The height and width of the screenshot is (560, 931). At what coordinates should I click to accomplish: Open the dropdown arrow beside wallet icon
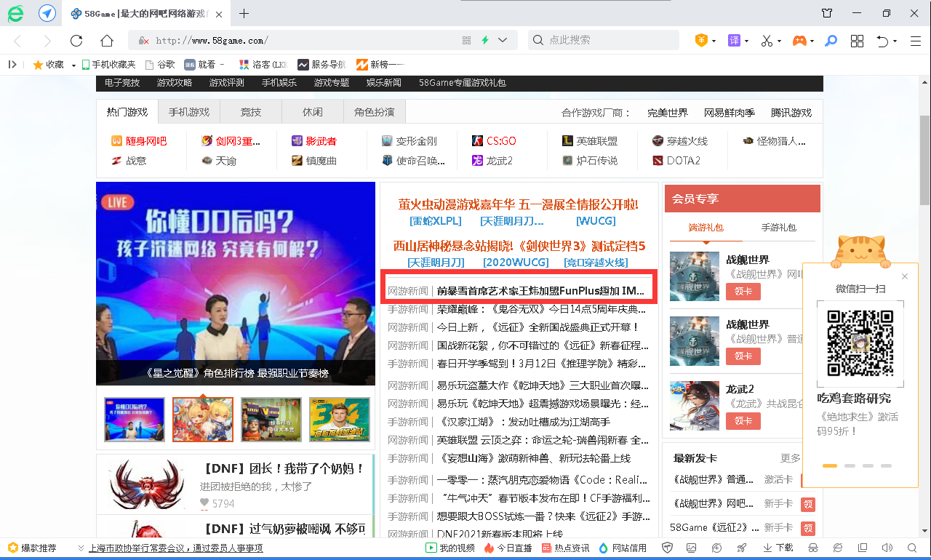[714, 41]
